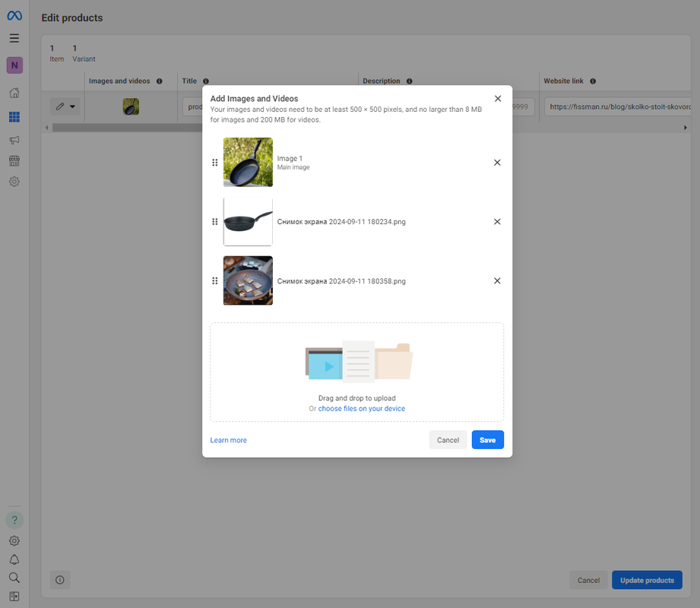Grab drag handle for Image 1

coord(215,163)
